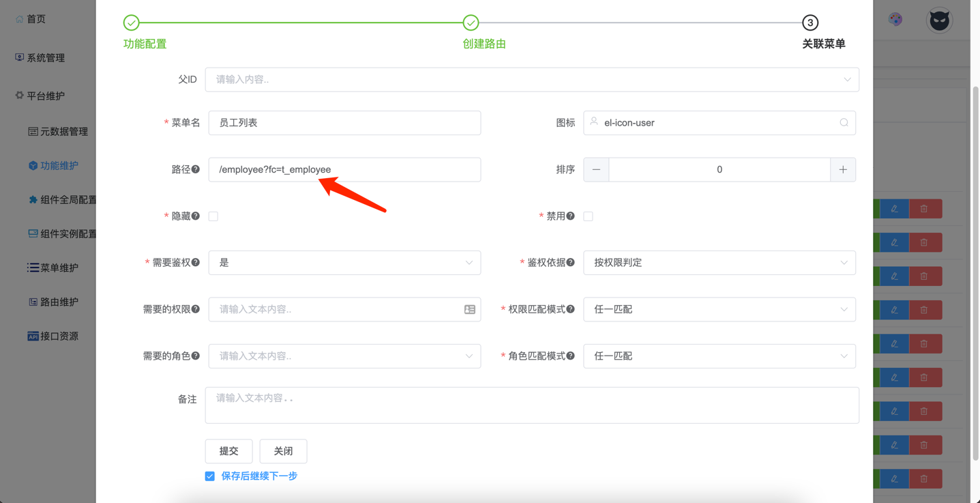The image size is (980, 503).
Task: Click the list icon in 需要的权限 field
Action: tap(470, 310)
